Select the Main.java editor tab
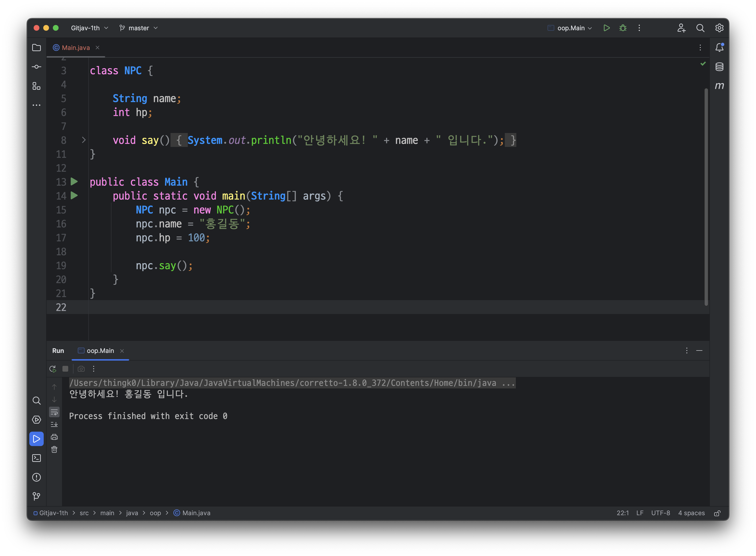 pyautogui.click(x=75, y=48)
